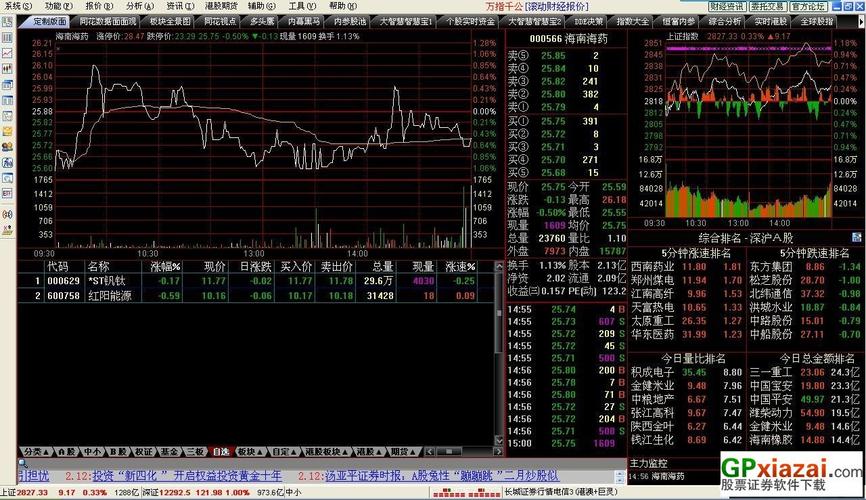
Task: Click the right arrow of stock list horizontal scrollbar
Action: click(x=498, y=452)
